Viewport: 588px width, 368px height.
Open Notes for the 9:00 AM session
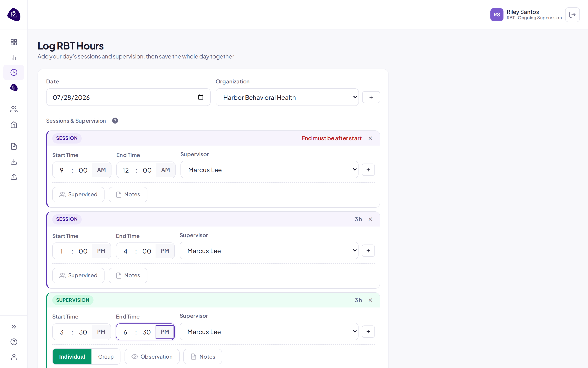(128, 194)
